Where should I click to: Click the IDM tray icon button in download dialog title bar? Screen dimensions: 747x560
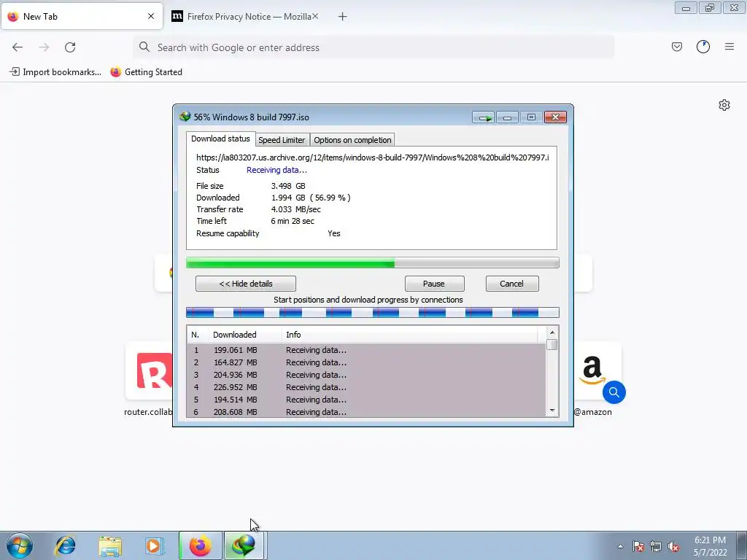[484, 117]
